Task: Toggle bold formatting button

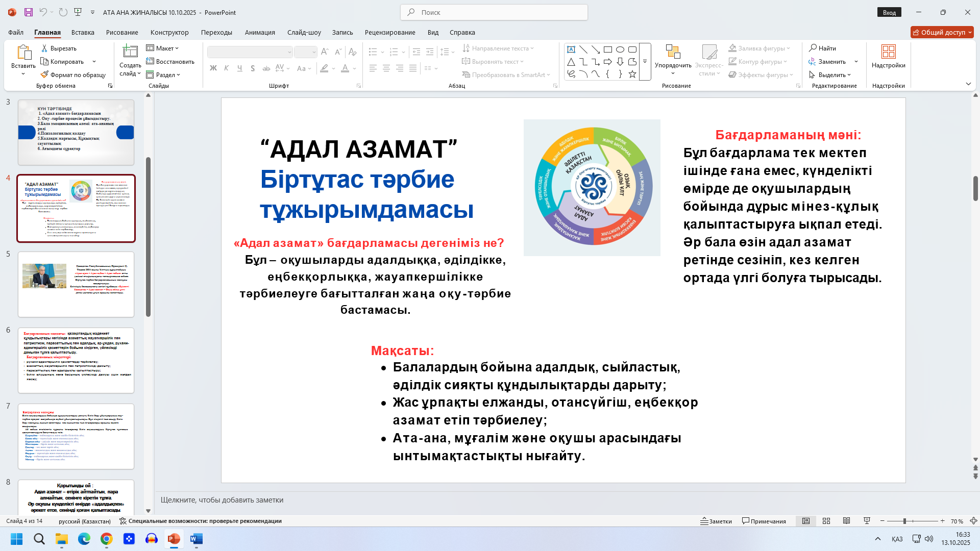Action: (x=213, y=68)
